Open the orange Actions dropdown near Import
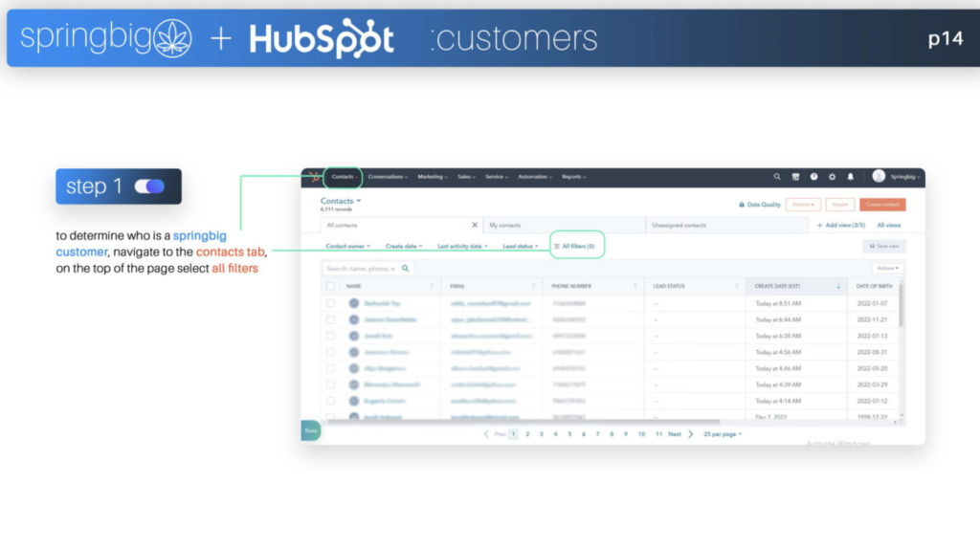This screenshot has width=980, height=548. click(803, 205)
